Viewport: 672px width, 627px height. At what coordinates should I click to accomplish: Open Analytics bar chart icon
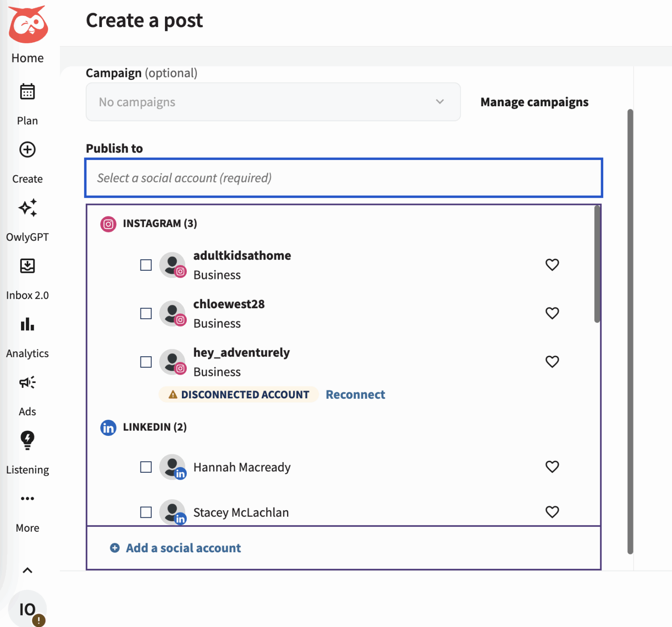tap(28, 324)
